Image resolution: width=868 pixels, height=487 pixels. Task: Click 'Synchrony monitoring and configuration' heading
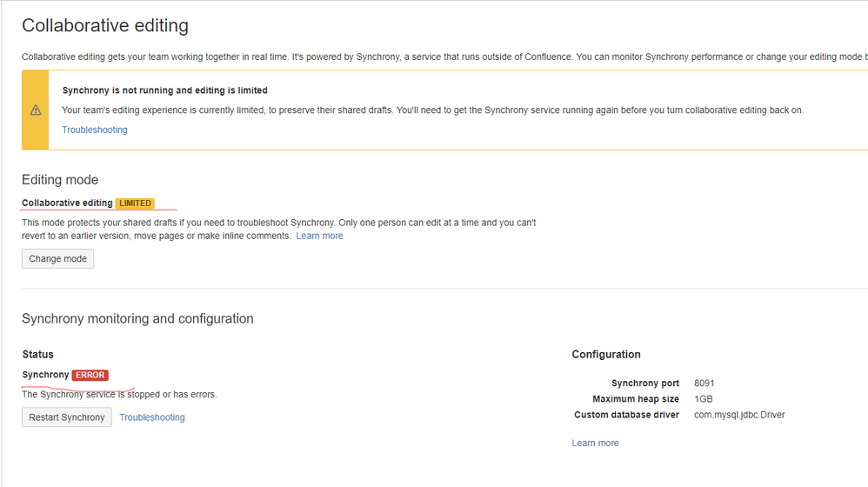pos(137,319)
